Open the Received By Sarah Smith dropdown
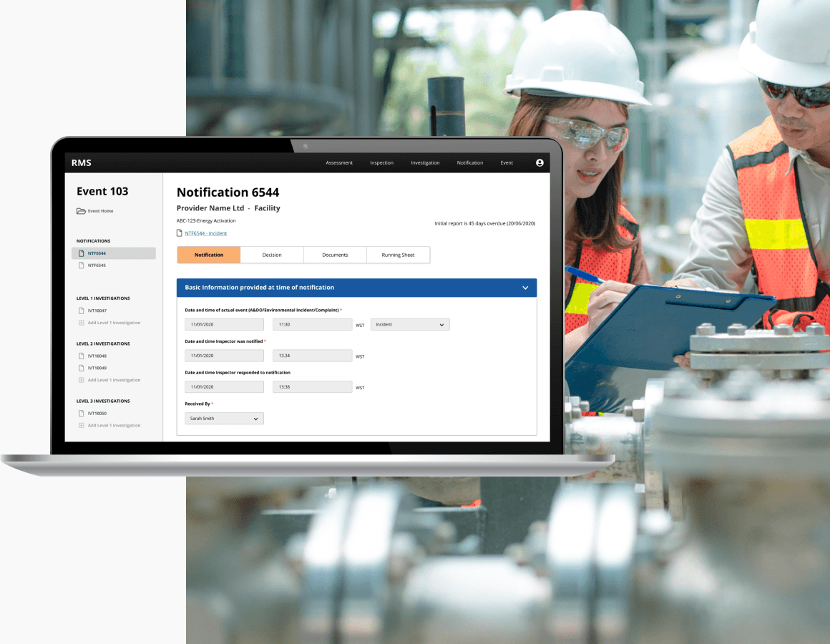830x644 pixels. pos(224,419)
